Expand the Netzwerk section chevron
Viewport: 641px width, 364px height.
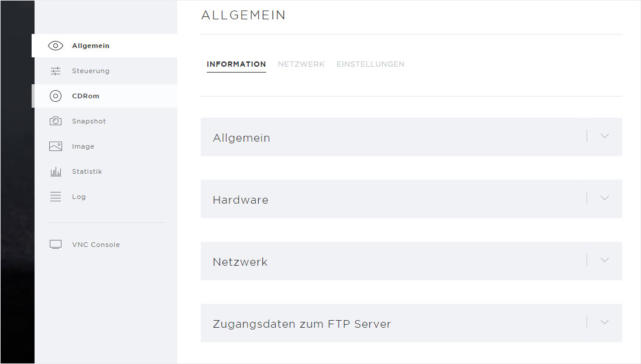tap(605, 260)
